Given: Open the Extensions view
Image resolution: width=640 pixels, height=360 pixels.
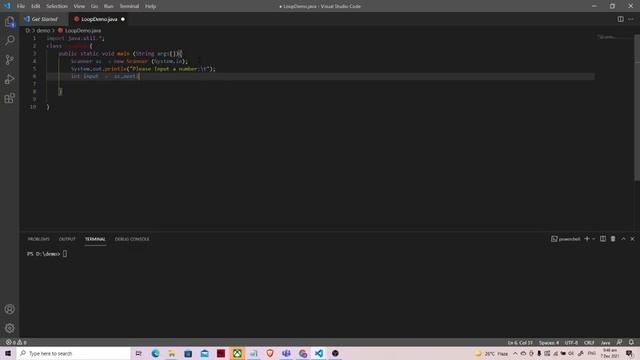Looking at the screenshot, I should point(9,98).
